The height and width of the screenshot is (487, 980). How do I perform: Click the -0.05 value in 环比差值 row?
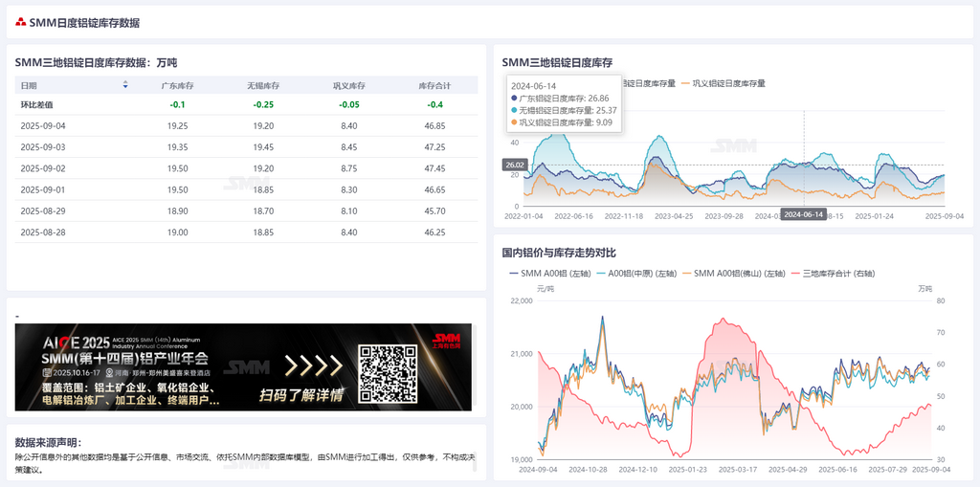point(348,104)
